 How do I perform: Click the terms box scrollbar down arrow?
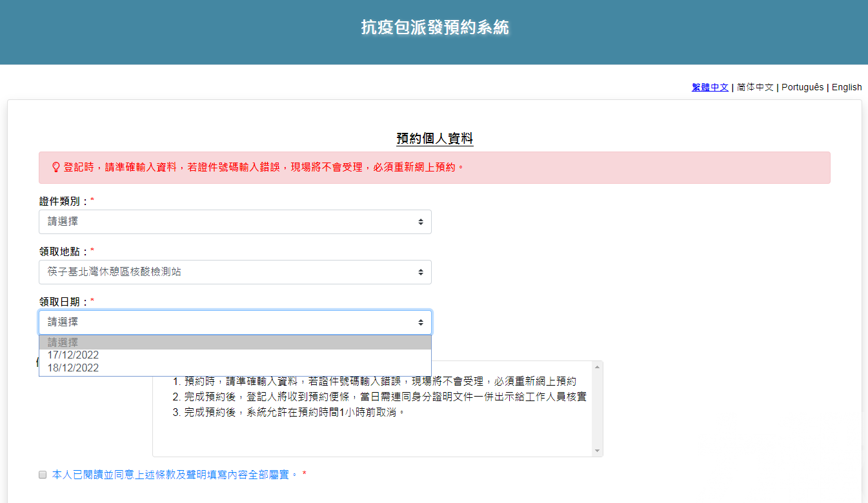(x=597, y=450)
